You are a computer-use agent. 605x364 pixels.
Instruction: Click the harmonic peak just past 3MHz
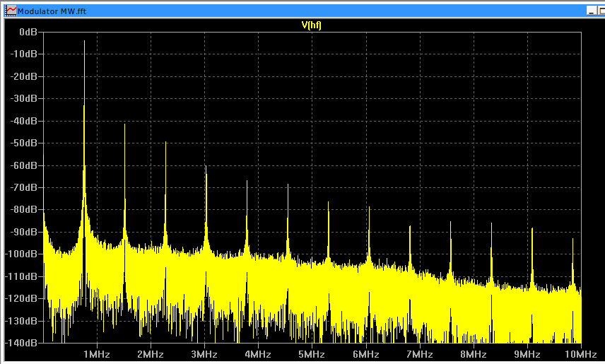click(x=206, y=168)
